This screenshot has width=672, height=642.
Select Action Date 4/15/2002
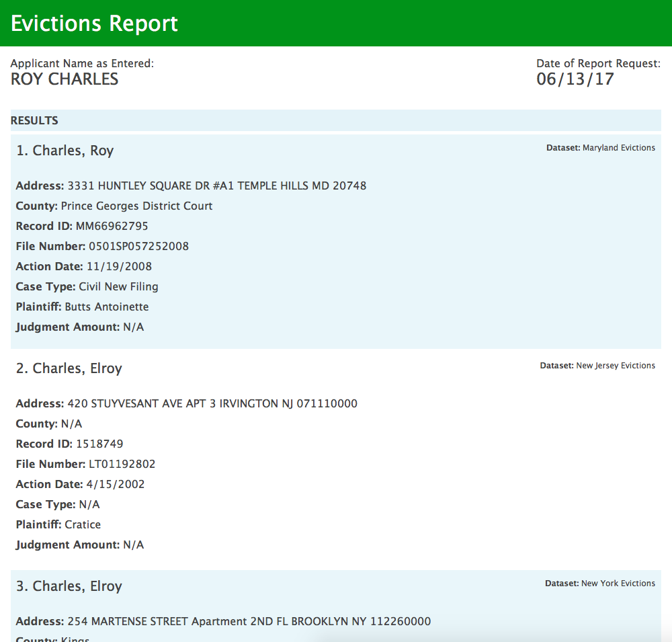pyautogui.click(x=80, y=484)
